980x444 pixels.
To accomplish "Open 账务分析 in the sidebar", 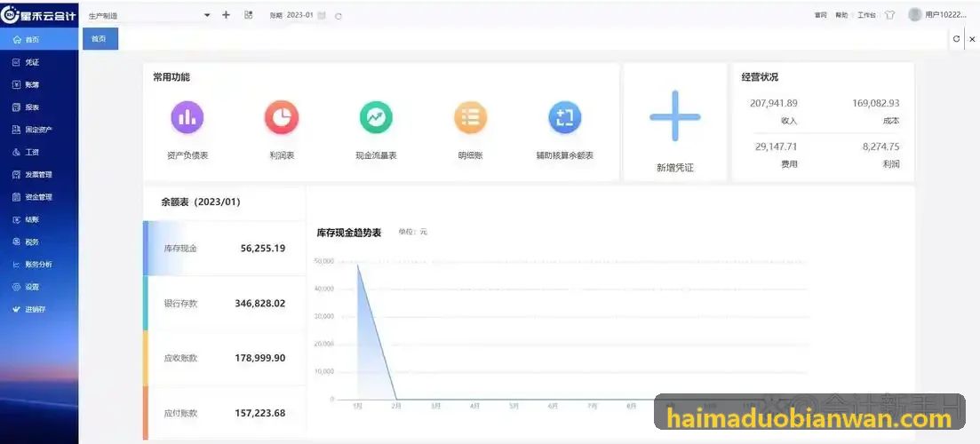I will [x=39, y=264].
